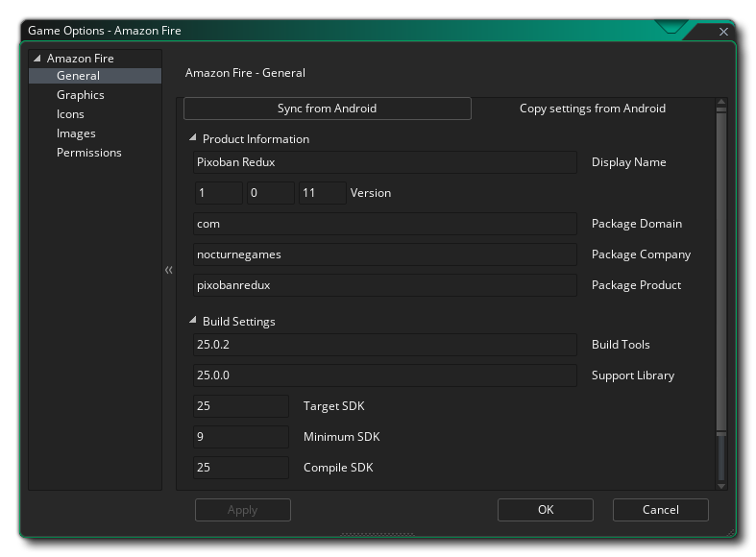This screenshot has width=756, height=557.
Task: Click the scrollbar up arrow
Action: [721, 102]
